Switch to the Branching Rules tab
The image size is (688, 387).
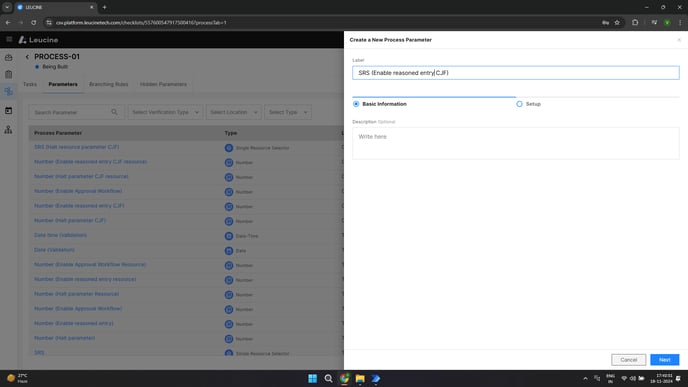pos(108,84)
